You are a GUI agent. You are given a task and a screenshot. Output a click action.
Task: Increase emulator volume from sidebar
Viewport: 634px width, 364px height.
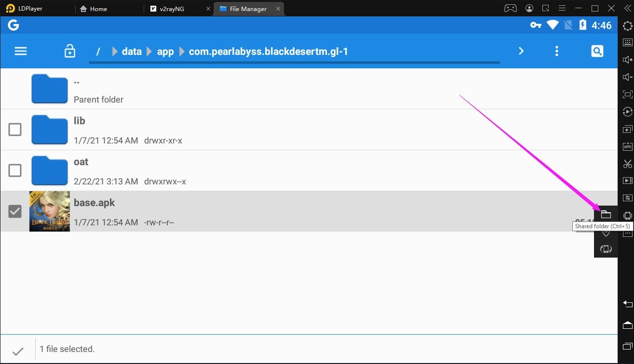tap(627, 59)
